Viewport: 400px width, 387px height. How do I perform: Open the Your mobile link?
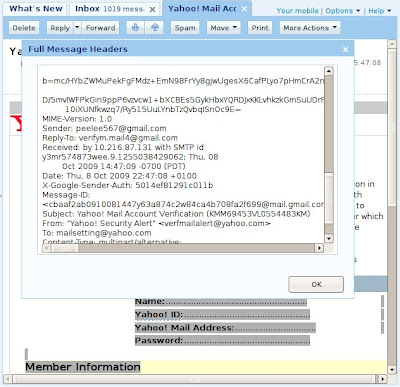point(297,11)
